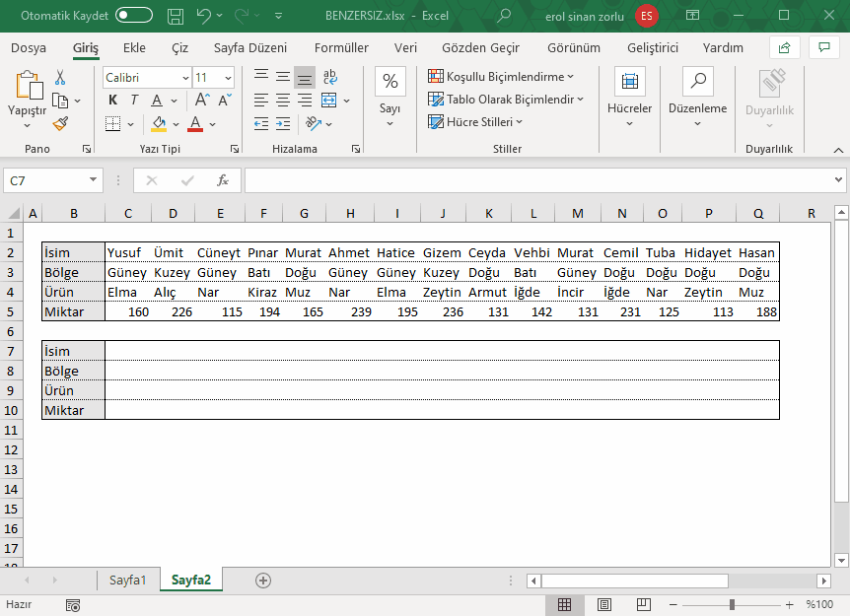
Task: Click the yellow fill color swatch
Action: tap(159, 123)
